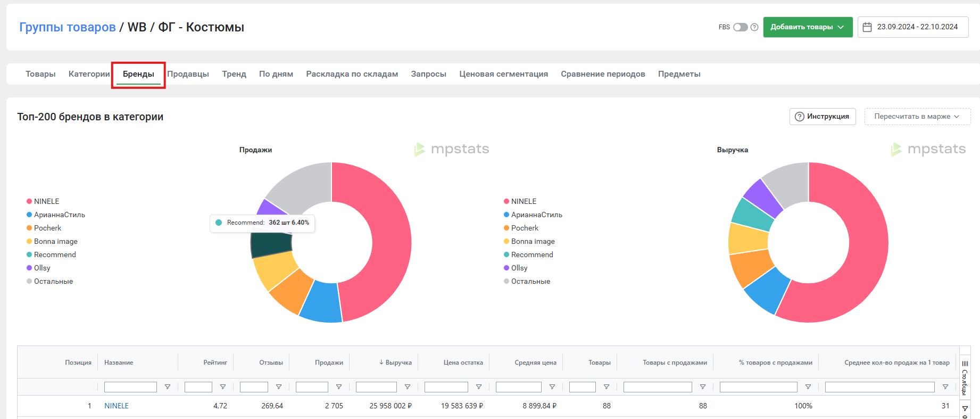Viewport: 980px width, 419px height.
Task: Toggle Pocherk in Продажи chart legend
Action: (x=44, y=228)
